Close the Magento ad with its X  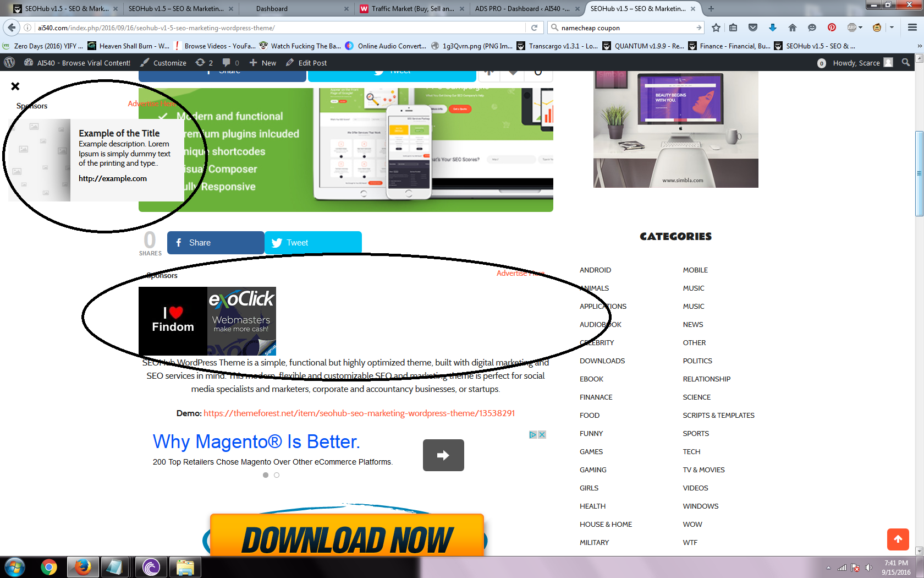pos(542,434)
